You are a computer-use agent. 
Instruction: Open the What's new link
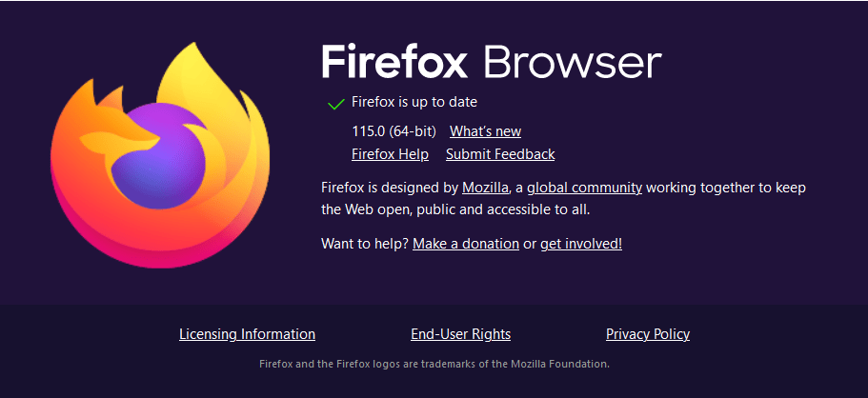click(485, 131)
